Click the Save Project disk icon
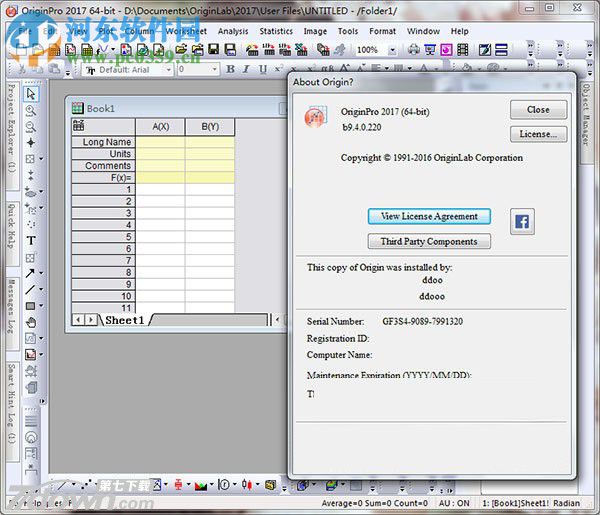 (x=214, y=49)
